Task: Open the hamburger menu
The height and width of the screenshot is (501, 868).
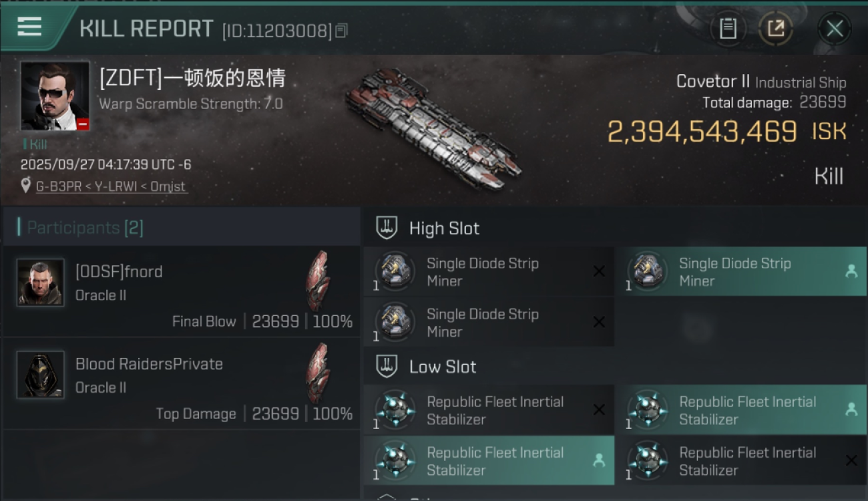Action: pos(29,27)
